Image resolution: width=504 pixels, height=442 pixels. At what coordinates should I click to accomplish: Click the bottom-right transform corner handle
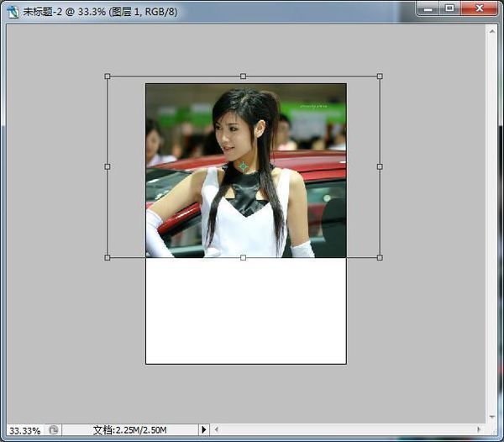380,257
